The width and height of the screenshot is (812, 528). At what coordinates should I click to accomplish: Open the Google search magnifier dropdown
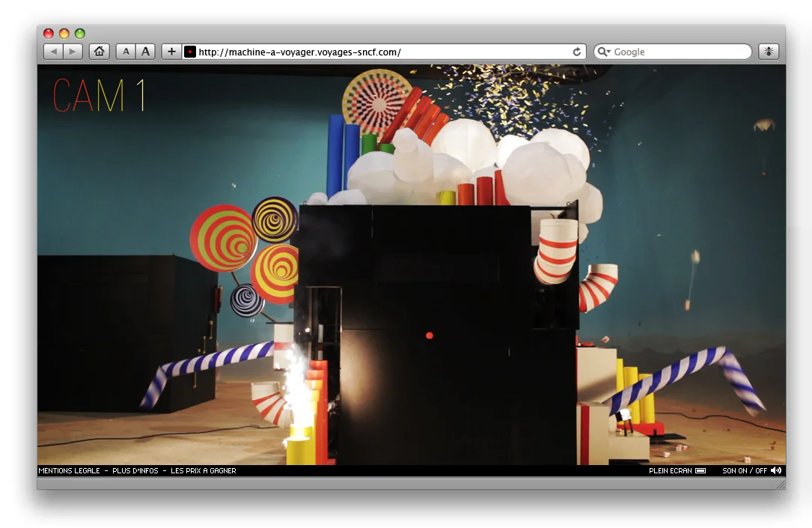(x=604, y=52)
